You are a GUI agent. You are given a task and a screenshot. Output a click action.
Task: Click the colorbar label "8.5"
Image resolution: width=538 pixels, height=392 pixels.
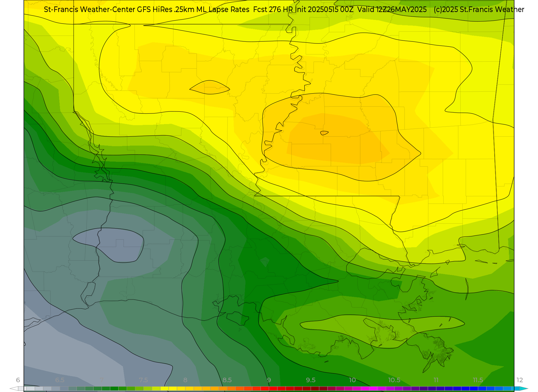click(x=227, y=380)
